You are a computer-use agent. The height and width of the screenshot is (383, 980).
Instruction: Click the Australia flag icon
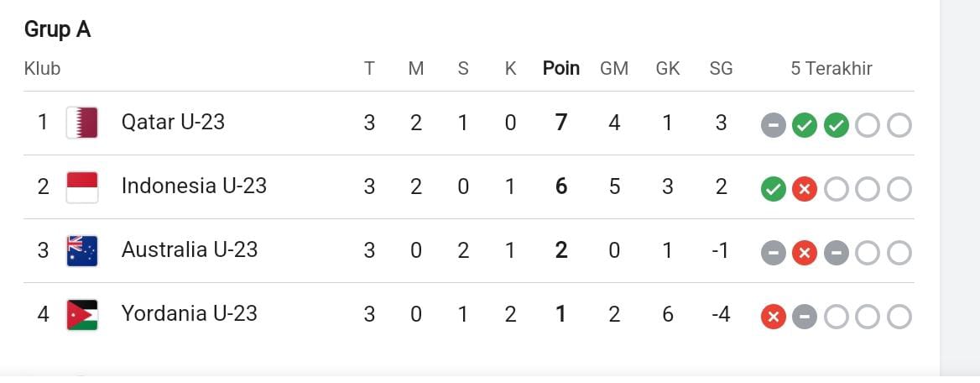pyautogui.click(x=82, y=250)
